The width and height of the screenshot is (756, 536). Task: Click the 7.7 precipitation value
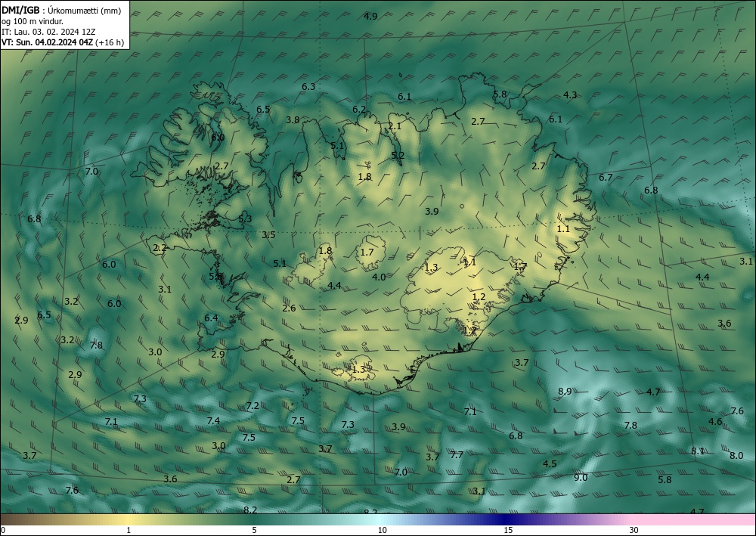pos(457,454)
